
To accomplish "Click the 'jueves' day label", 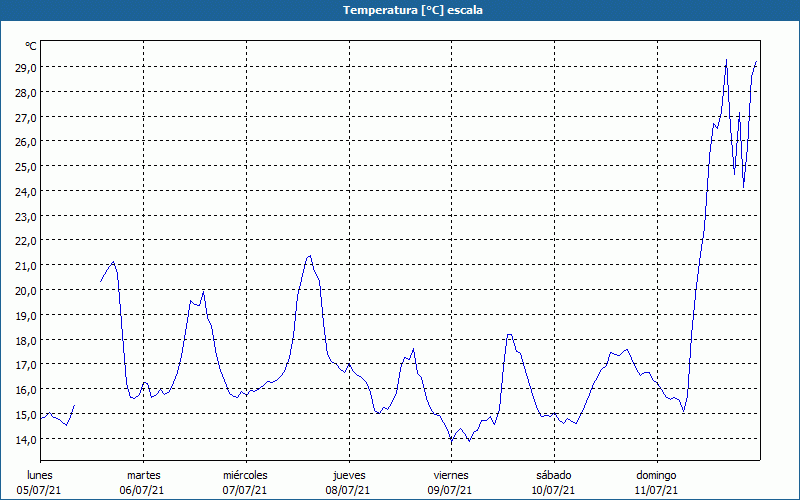I will [x=349, y=475].
